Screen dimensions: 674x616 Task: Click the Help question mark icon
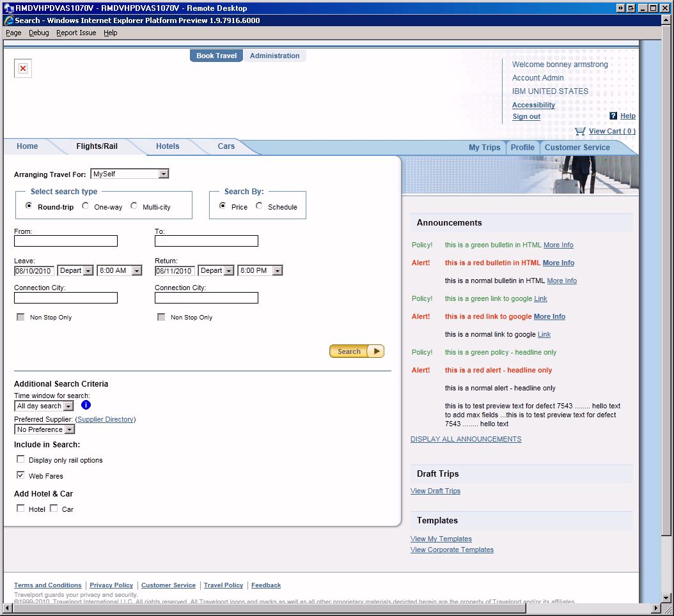pyautogui.click(x=613, y=116)
